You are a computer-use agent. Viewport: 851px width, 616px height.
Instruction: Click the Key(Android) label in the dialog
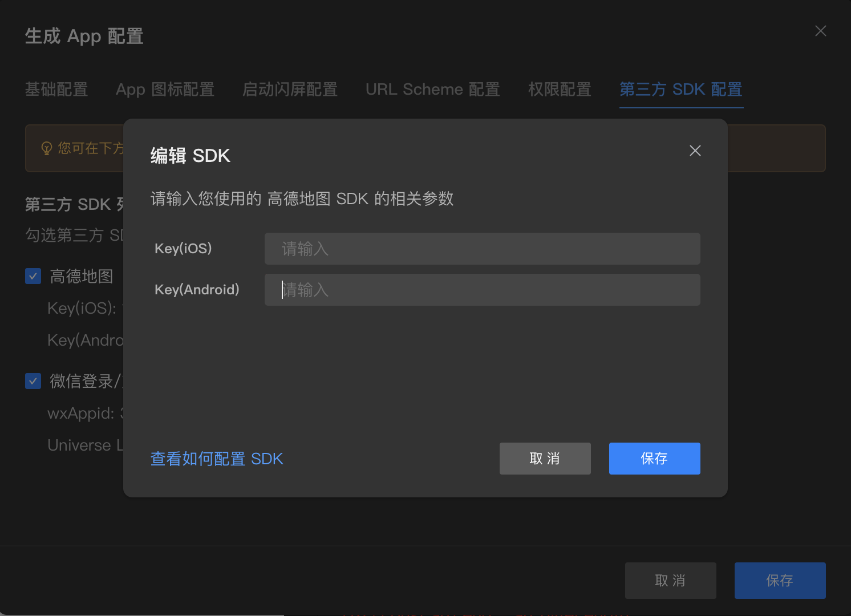click(197, 290)
